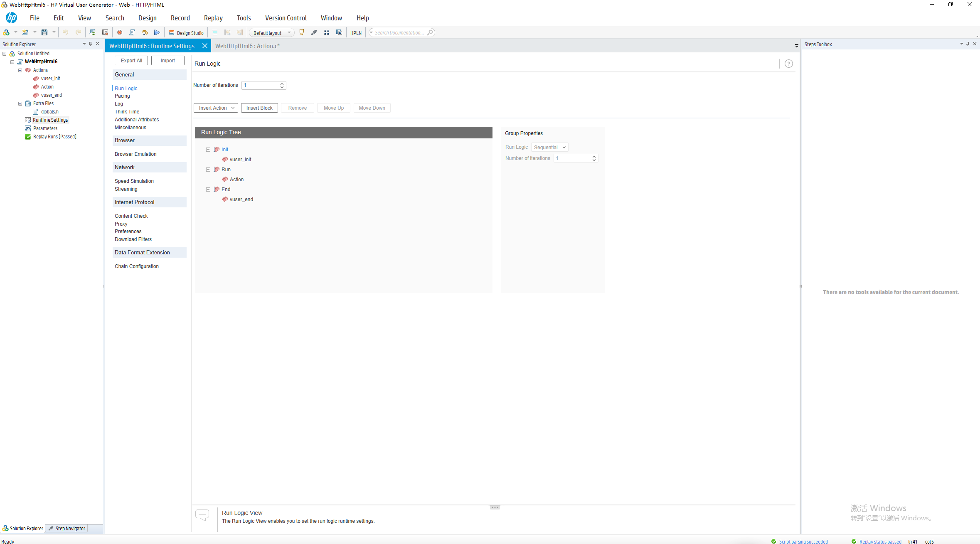The width and height of the screenshot is (980, 544).
Task: Click the Run step-by-step icon
Action: [x=145, y=32]
